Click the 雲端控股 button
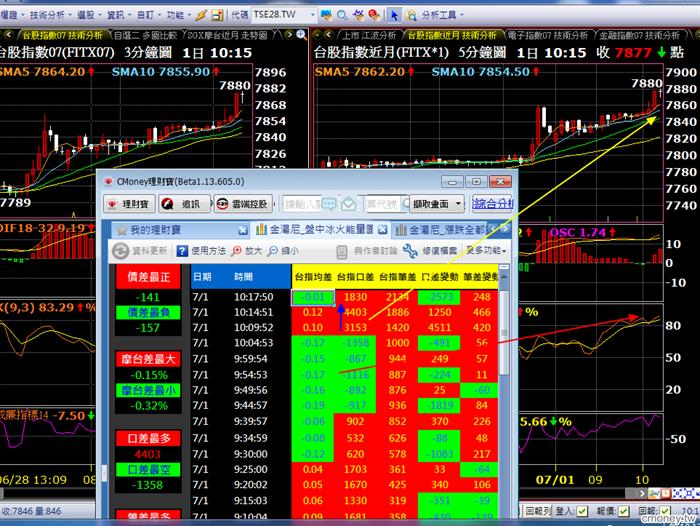Screen dimensions: 700x526 click(x=243, y=204)
